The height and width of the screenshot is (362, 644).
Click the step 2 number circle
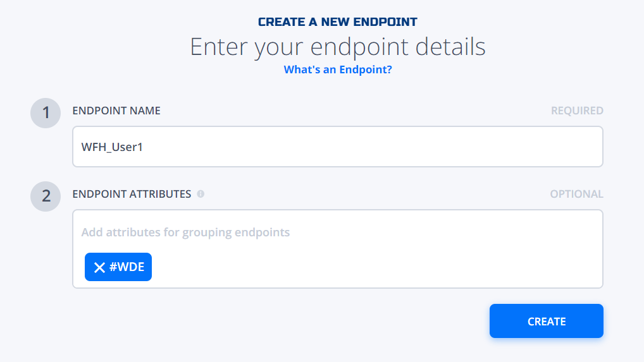[x=46, y=196]
